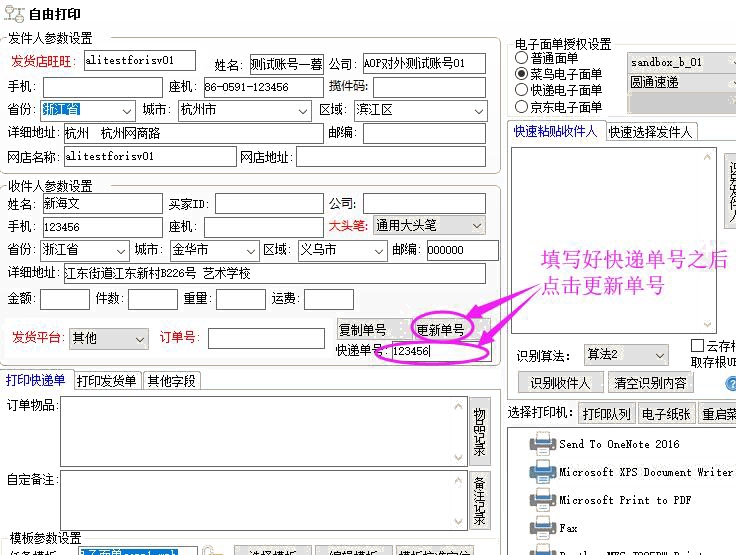This screenshot has height=555, width=736.
Task: Switch to the 快速选择发件人 tab
Action: [650, 132]
